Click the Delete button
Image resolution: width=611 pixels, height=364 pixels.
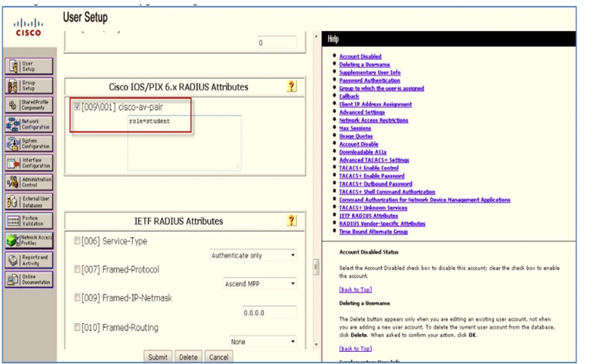coord(188,357)
